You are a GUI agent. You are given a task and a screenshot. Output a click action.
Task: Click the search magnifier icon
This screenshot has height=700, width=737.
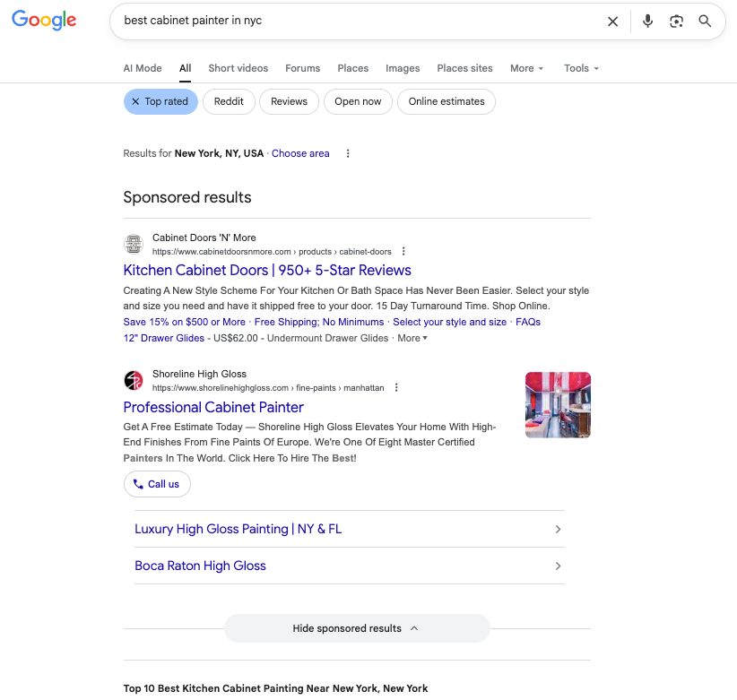tap(705, 22)
